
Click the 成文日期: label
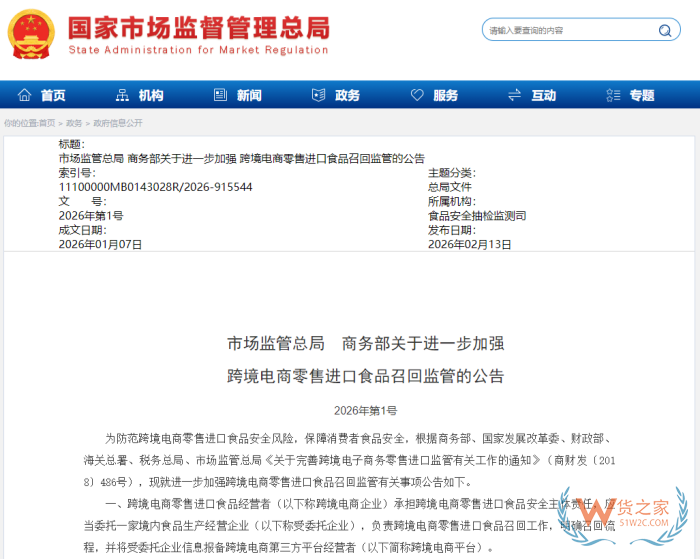click(x=82, y=230)
